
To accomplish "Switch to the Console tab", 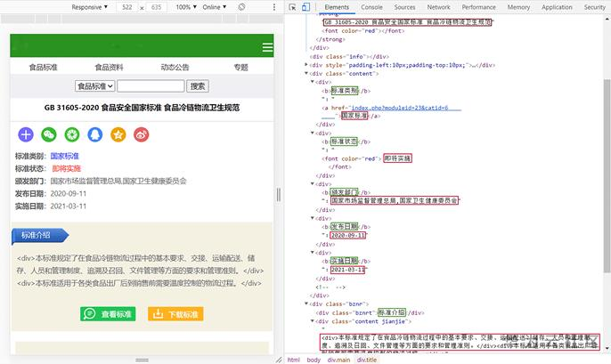I will 371,7.
